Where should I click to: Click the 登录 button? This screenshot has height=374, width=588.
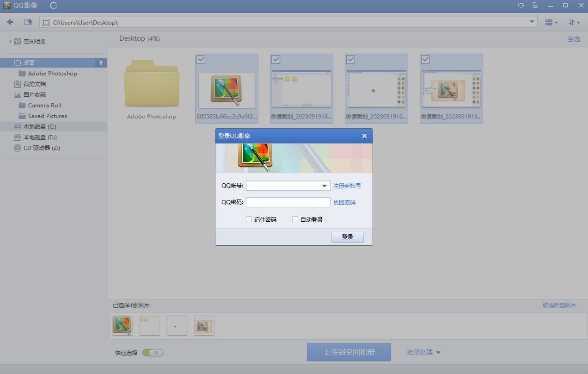click(x=348, y=237)
